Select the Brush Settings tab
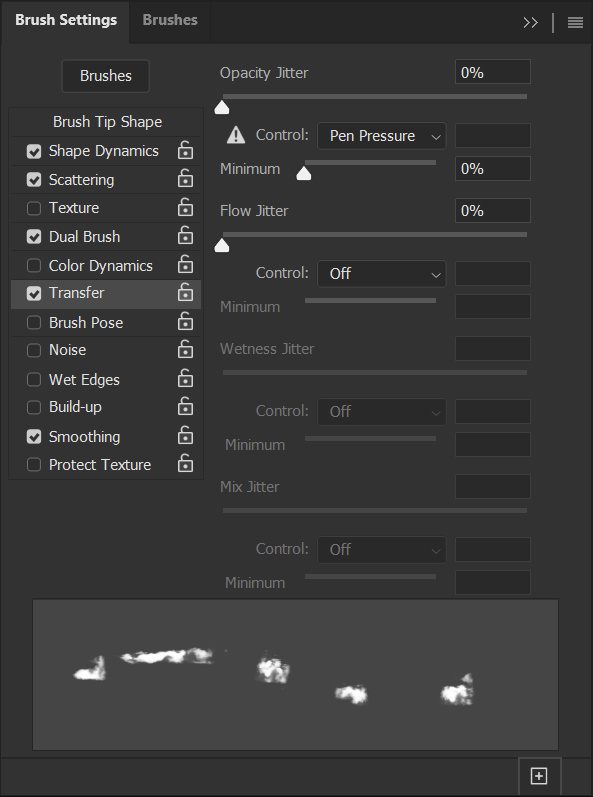This screenshot has height=797, width=593. coord(66,20)
